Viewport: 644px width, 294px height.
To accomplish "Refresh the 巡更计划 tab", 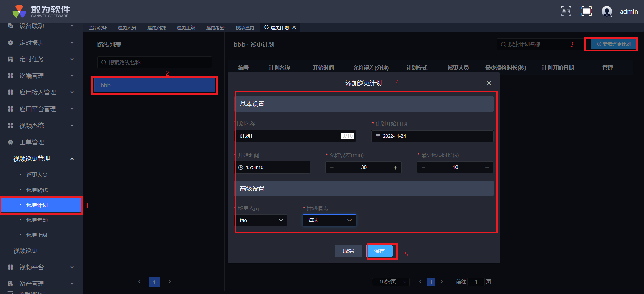I will 266,27.
